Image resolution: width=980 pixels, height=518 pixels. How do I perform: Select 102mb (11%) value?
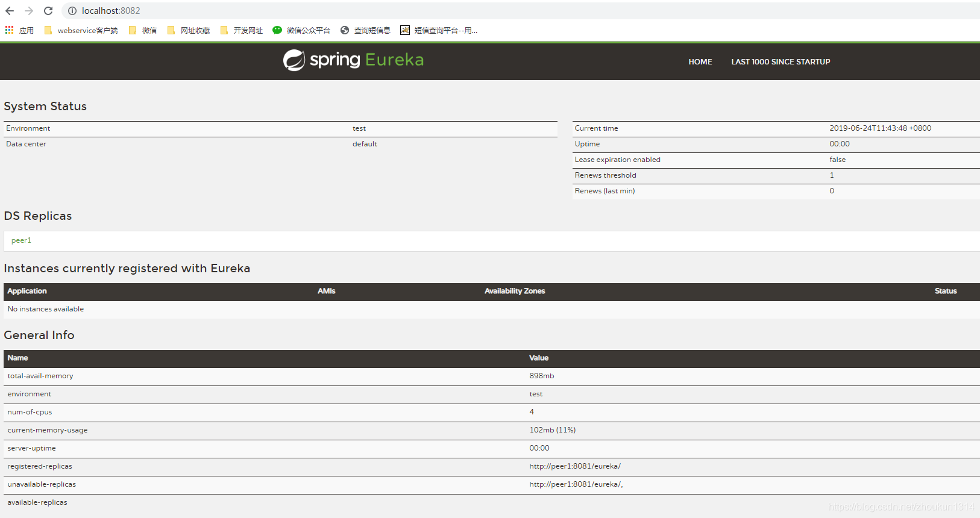pyautogui.click(x=553, y=430)
